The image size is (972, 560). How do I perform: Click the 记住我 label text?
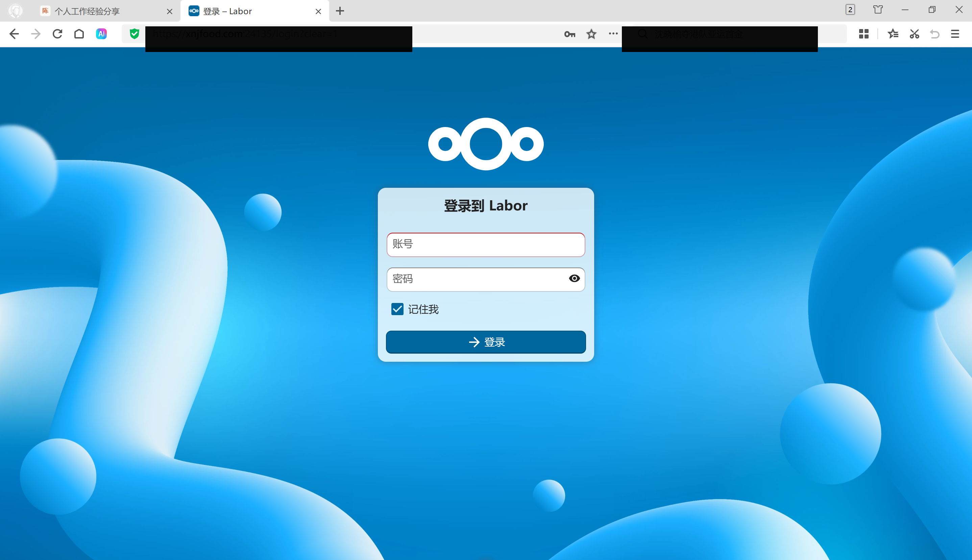(423, 309)
